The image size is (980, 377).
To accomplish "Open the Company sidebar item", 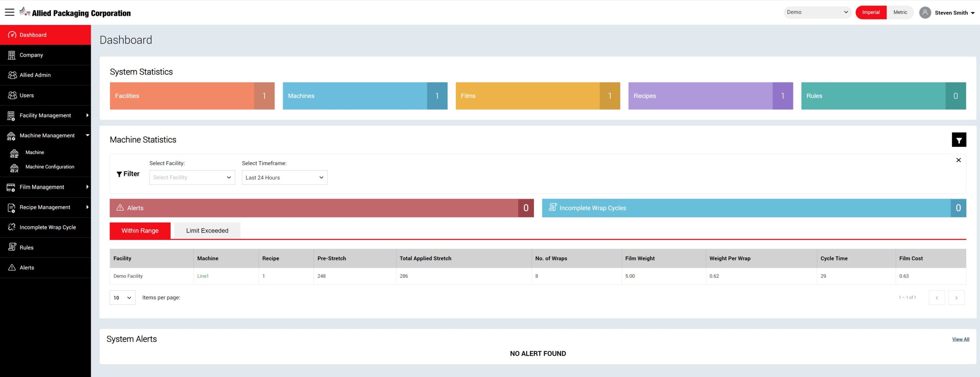I will click(31, 55).
